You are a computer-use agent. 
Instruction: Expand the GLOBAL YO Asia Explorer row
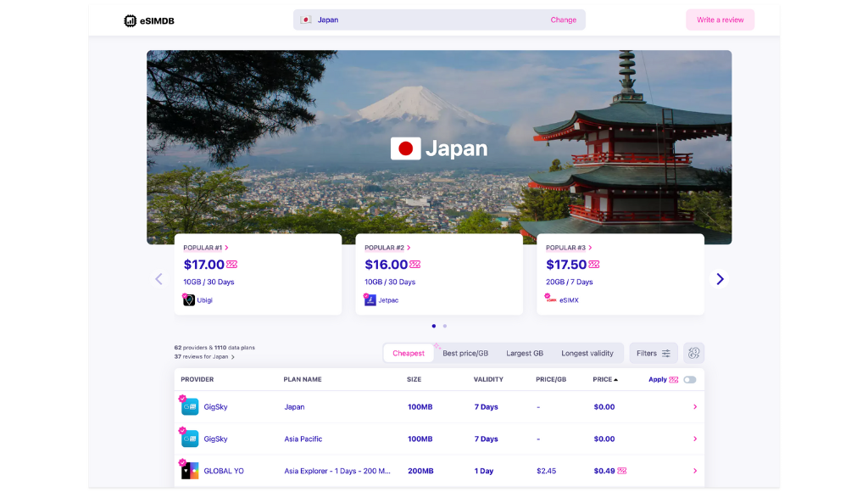[695, 471]
